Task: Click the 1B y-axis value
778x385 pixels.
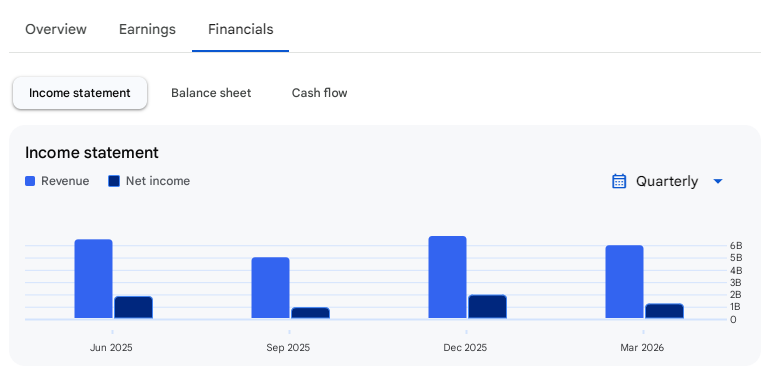Action: (x=736, y=307)
